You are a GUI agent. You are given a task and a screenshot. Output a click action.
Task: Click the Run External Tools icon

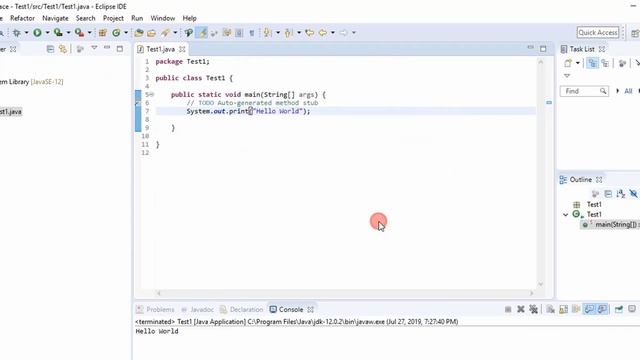pos(79,33)
